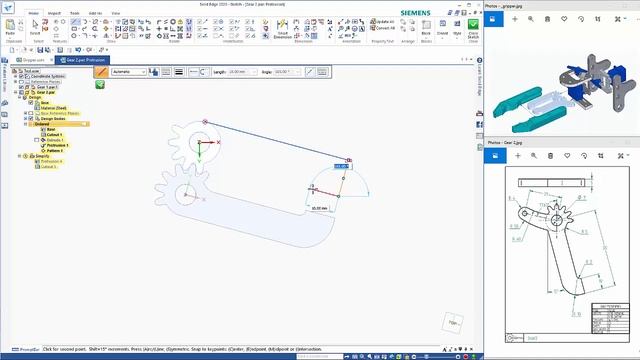
Task: Delete the image in the gripper.jpg Photos window
Action: 547,19
